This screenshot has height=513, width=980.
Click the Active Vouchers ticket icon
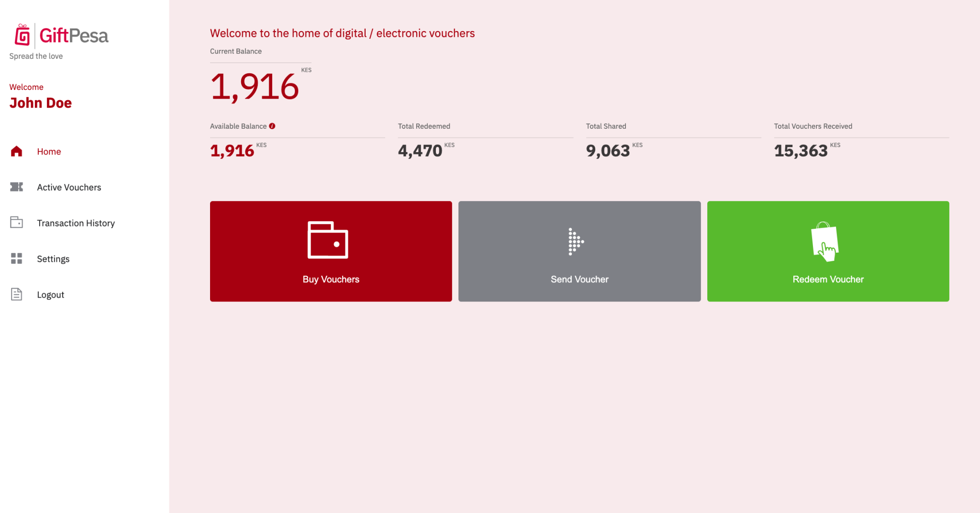click(17, 187)
